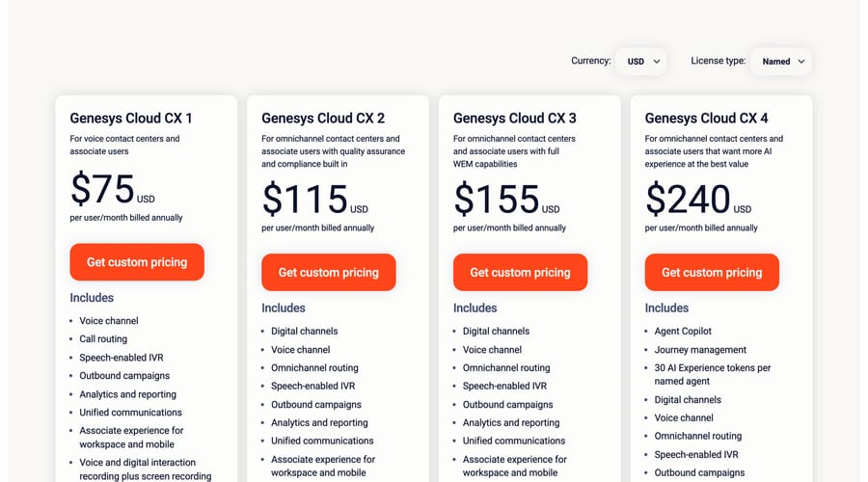The image size is (868, 482).
Task: Click Analytics and reporting in CX 3 list
Action: coord(511,423)
